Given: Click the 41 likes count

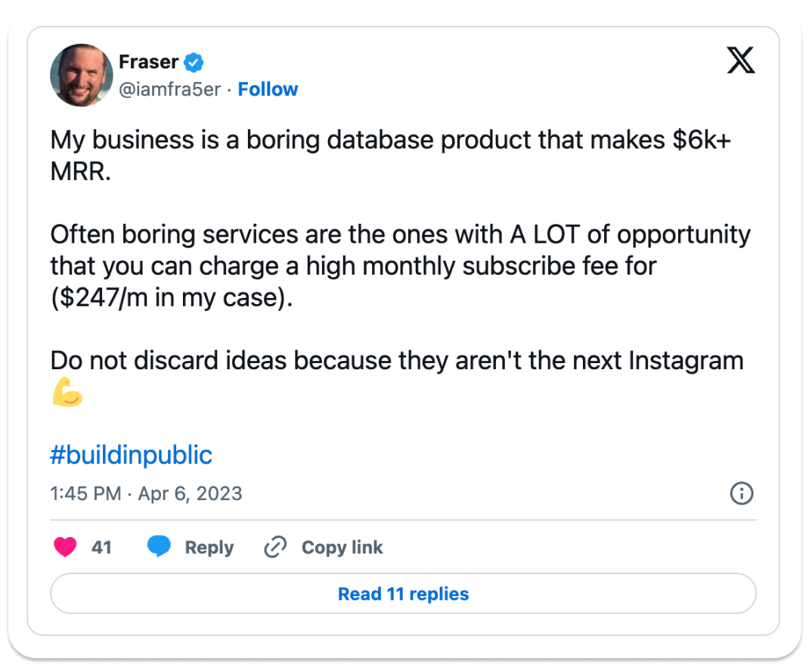Looking at the screenshot, I should click(101, 547).
